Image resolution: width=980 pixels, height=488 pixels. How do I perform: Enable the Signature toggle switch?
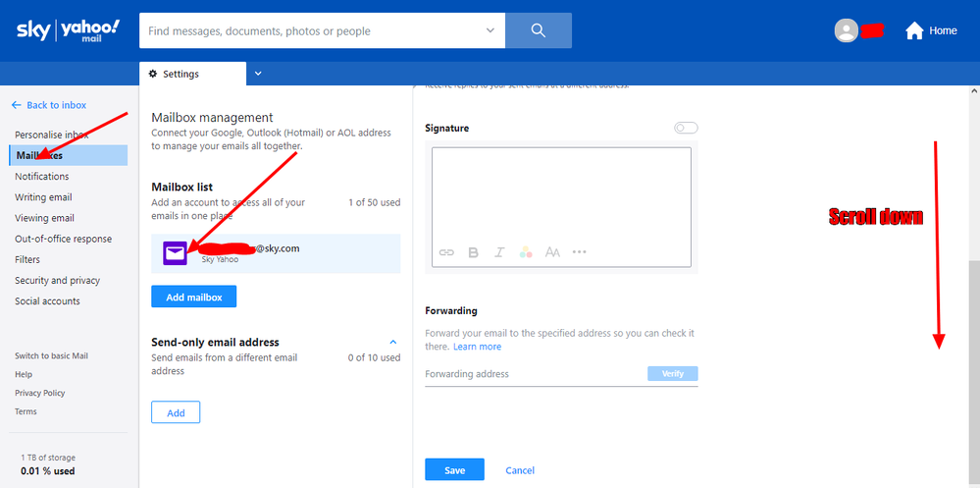(x=686, y=128)
